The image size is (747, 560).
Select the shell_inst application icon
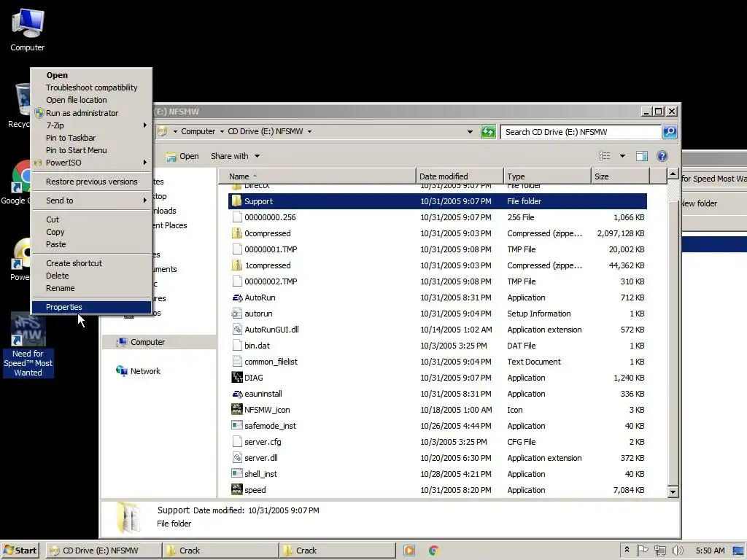[237, 474]
